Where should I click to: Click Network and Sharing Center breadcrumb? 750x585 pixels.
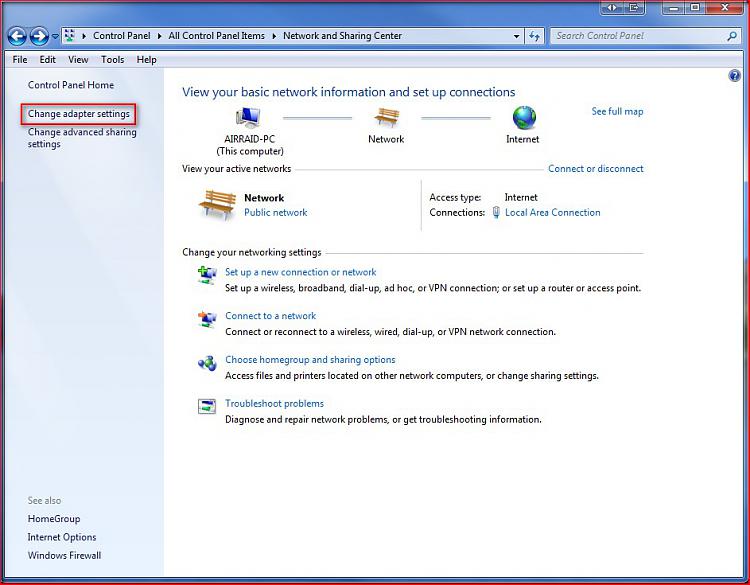(x=342, y=36)
